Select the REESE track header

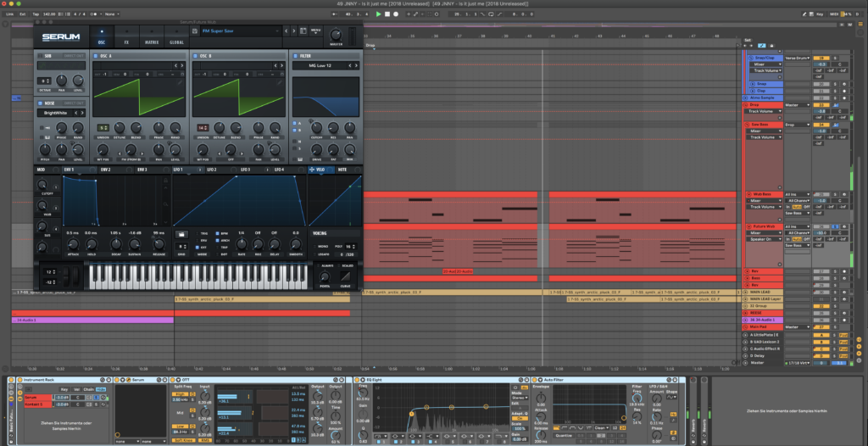[x=762, y=313]
